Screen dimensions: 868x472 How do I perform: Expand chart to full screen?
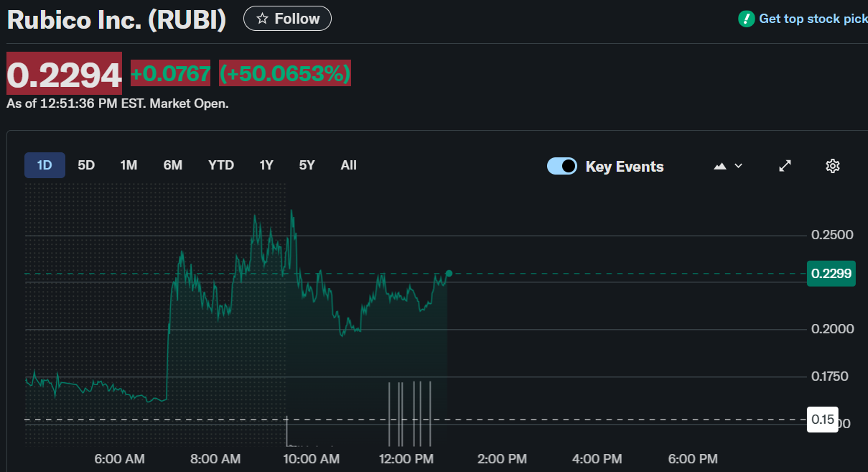[785, 166]
